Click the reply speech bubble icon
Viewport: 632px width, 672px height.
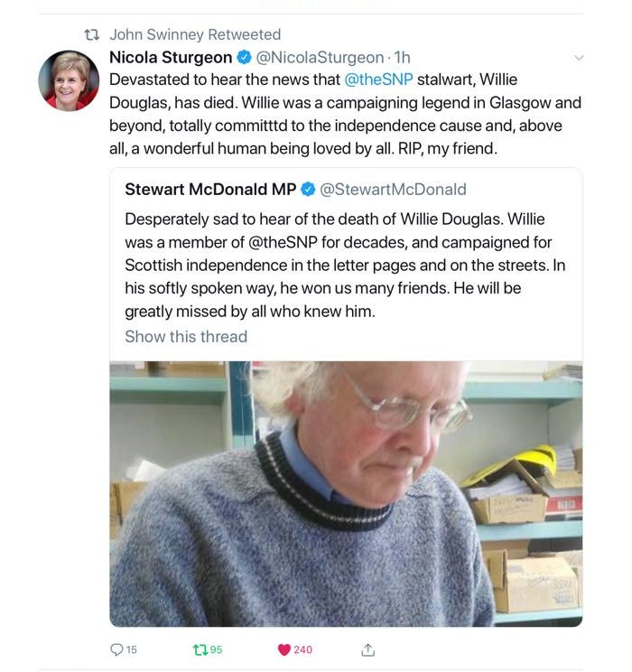(x=117, y=649)
